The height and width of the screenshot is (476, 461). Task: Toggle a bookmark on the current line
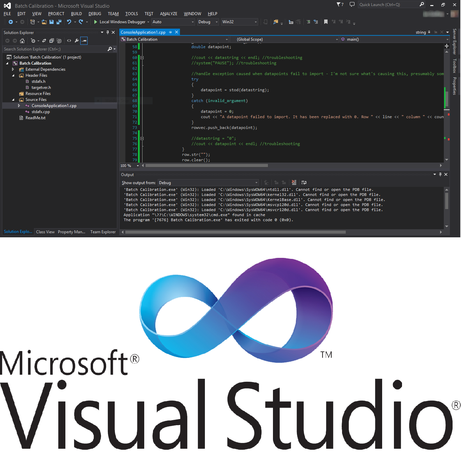point(326,22)
